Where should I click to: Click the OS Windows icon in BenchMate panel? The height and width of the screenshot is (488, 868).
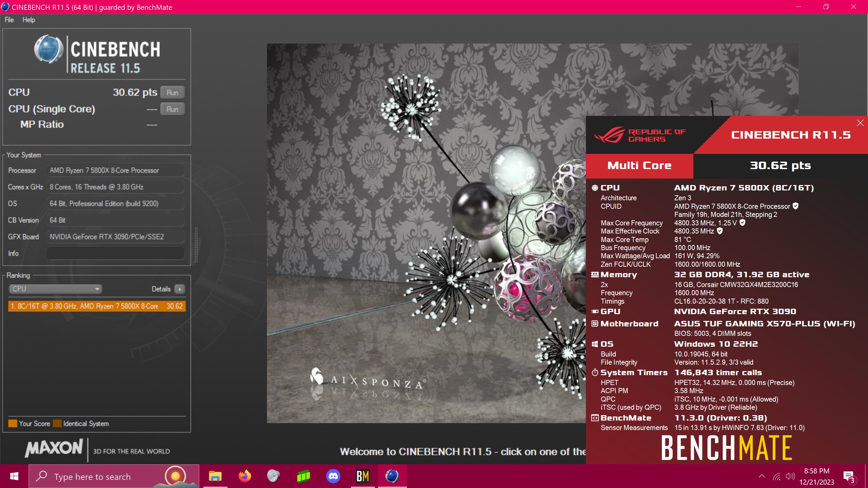(595, 344)
